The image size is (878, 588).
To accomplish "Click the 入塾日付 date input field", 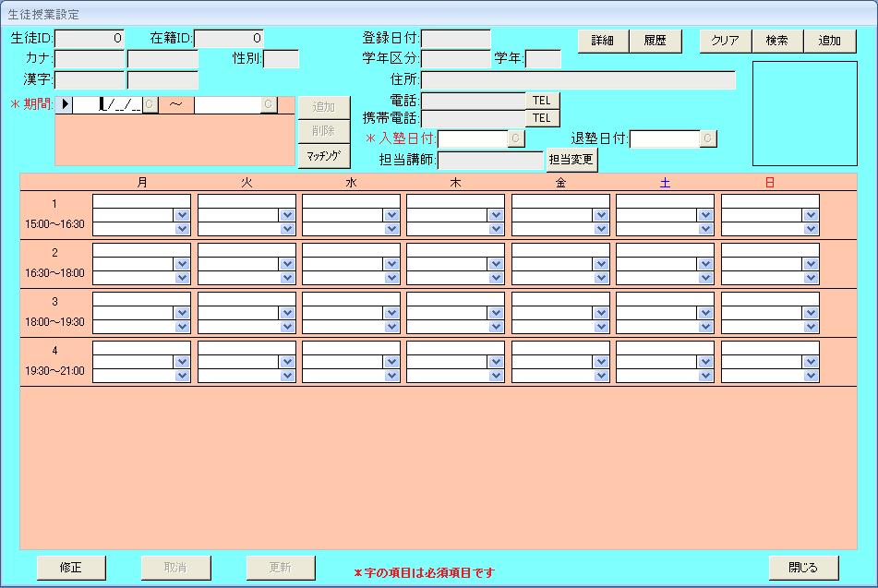I will pos(473,138).
